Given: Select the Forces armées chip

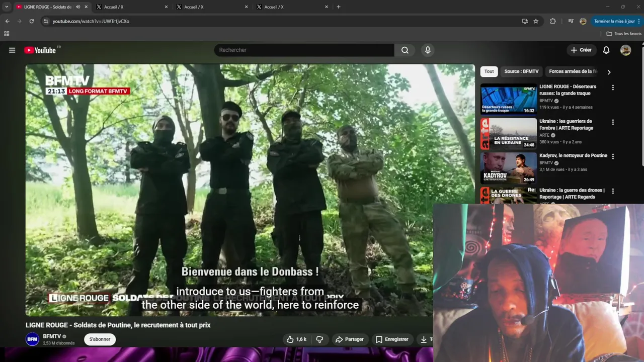Looking at the screenshot, I should point(573,71).
